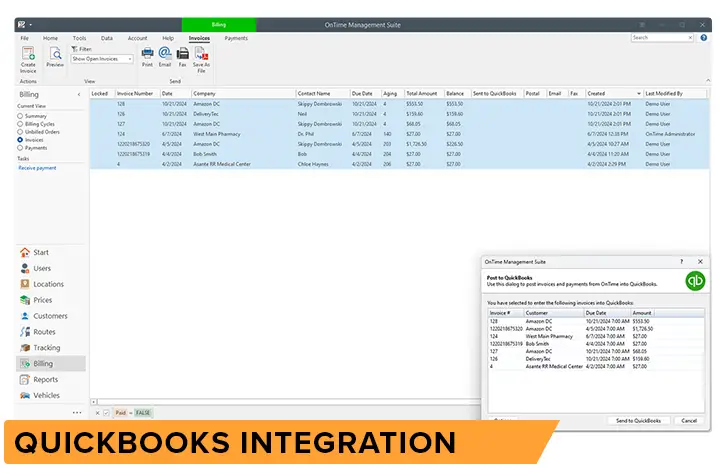The image size is (720, 468).
Task: Click the Billing contextual tab in title bar
Action: click(x=219, y=25)
